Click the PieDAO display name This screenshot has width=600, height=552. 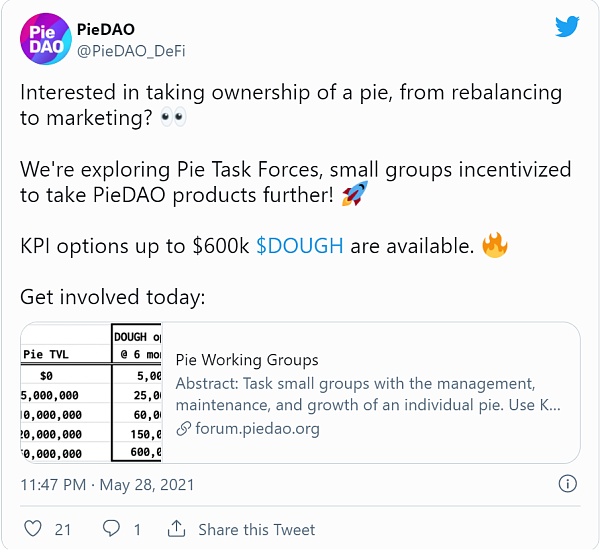[x=106, y=29]
